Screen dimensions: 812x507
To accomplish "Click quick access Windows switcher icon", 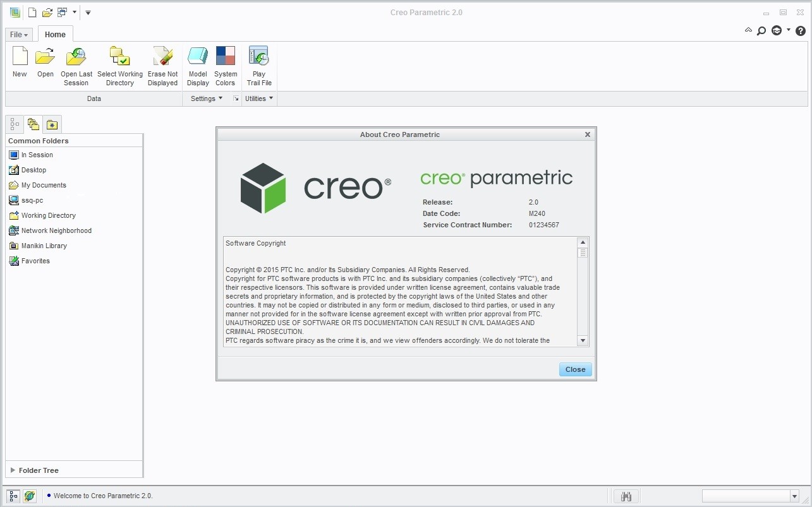I will 62,12.
